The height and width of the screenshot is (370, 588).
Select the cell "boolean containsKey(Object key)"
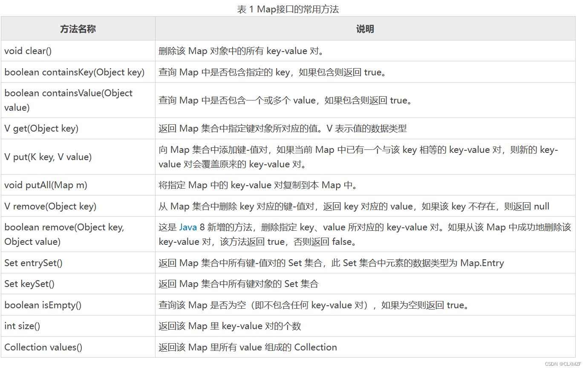78,72
